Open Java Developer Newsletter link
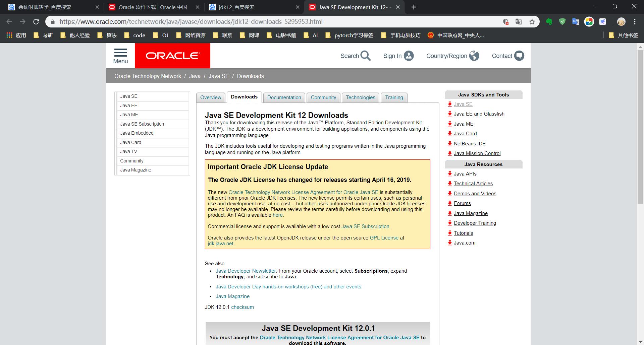This screenshot has width=644, height=345. pos(246,271)
